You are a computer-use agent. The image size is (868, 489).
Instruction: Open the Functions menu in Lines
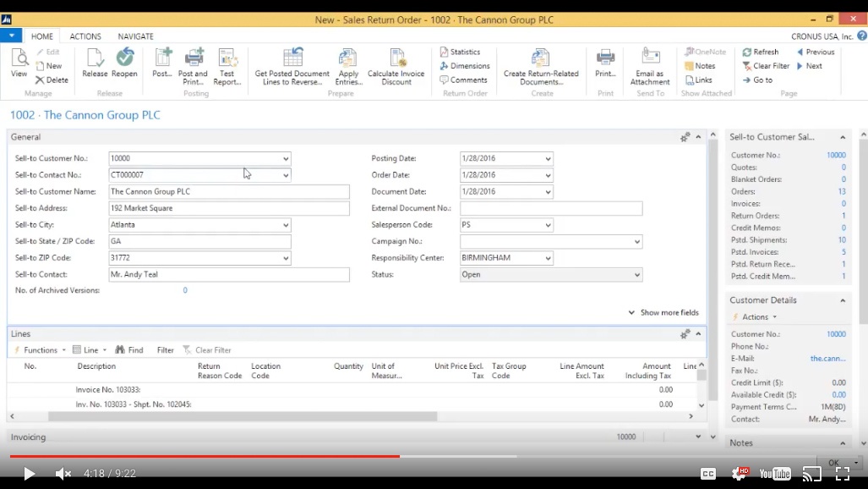[x=41, y=350]
